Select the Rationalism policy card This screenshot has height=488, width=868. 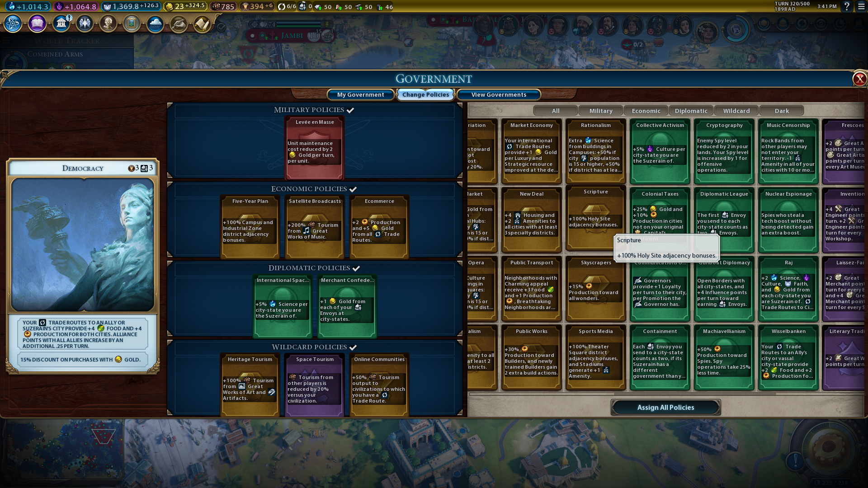[x=595, y=151]
